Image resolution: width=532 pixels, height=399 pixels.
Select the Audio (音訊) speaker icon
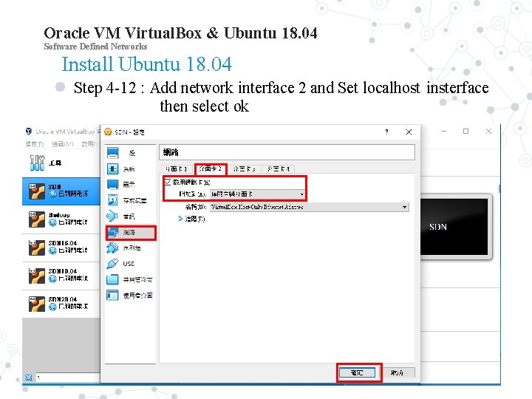[x=112, y=216]
